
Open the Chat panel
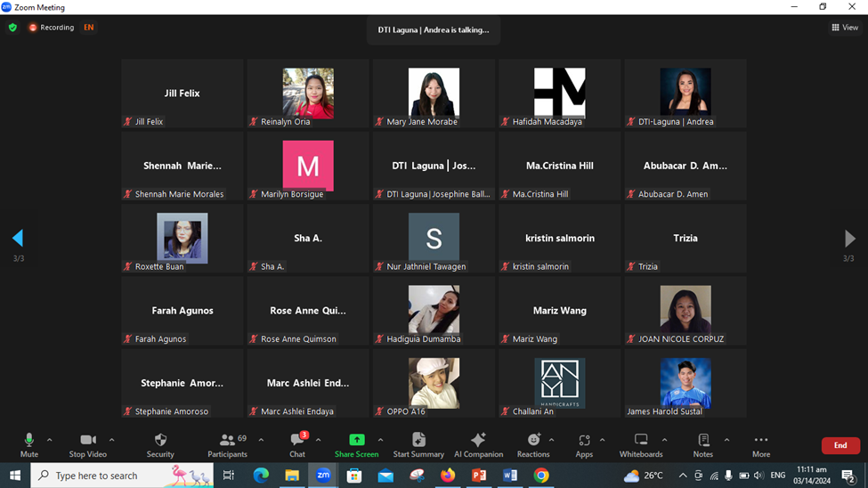click(x=297, y=443)
